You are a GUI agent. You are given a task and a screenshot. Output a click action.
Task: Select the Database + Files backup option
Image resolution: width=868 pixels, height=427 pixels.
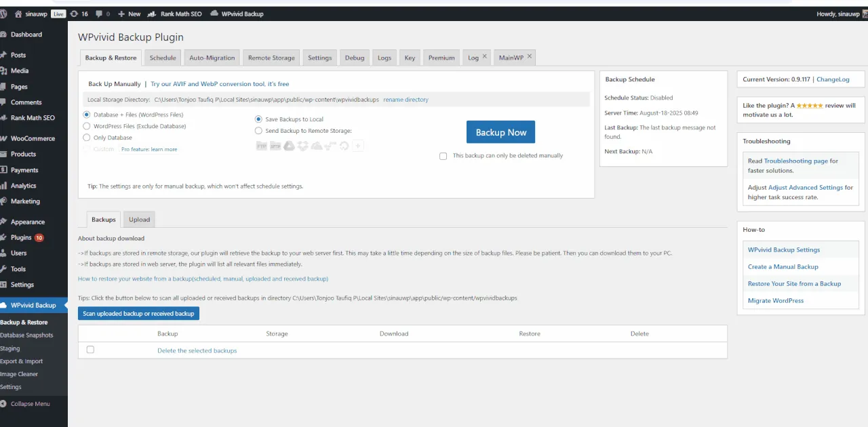[x=86, y=115]
